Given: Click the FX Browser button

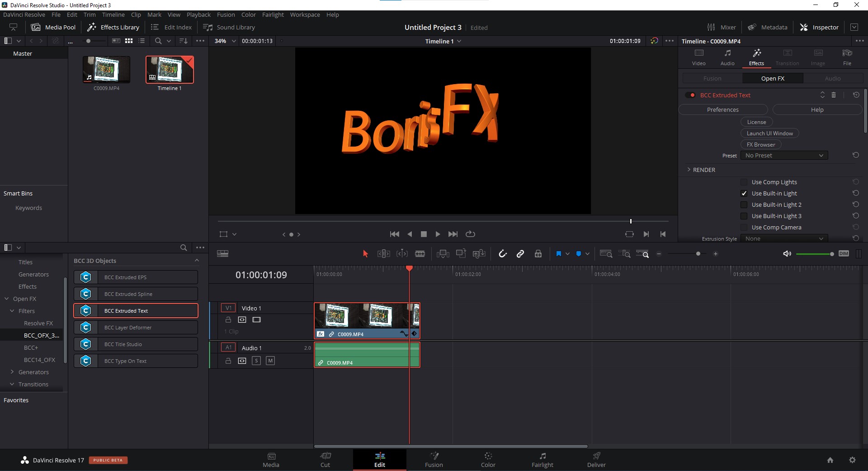Looking at the screenshot, I should click(760, 145).
